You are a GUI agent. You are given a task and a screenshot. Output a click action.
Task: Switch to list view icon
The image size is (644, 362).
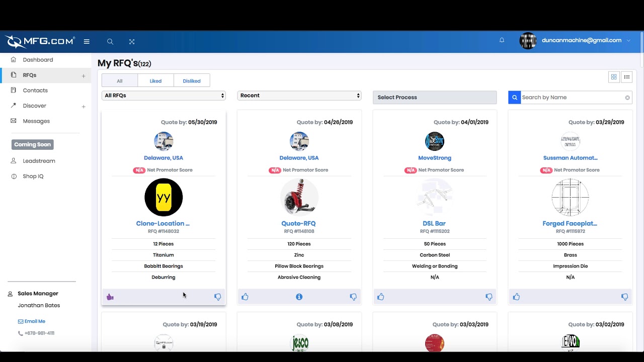point(626,77)
